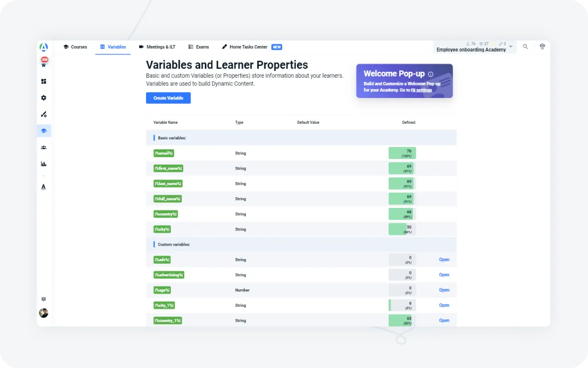
Task: Click the user profile avatar thumbnail
Action: click(x=44, y=313)
